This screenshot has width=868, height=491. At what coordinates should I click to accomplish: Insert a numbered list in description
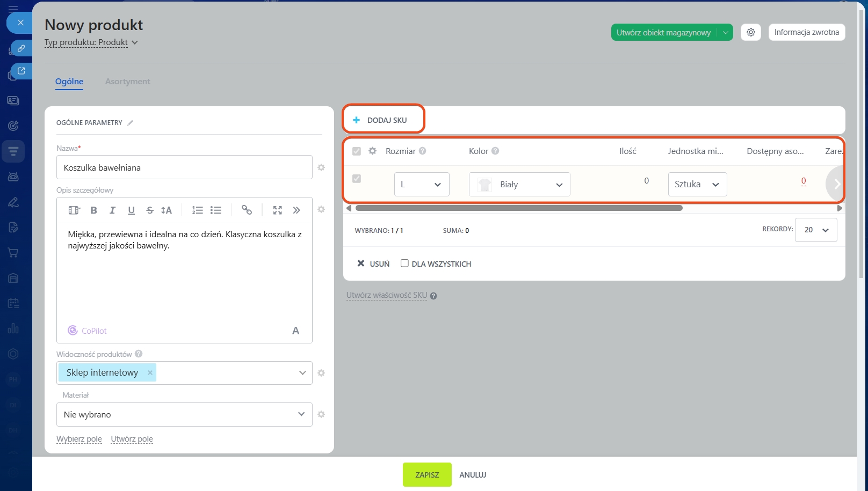[x=197, y=210]
